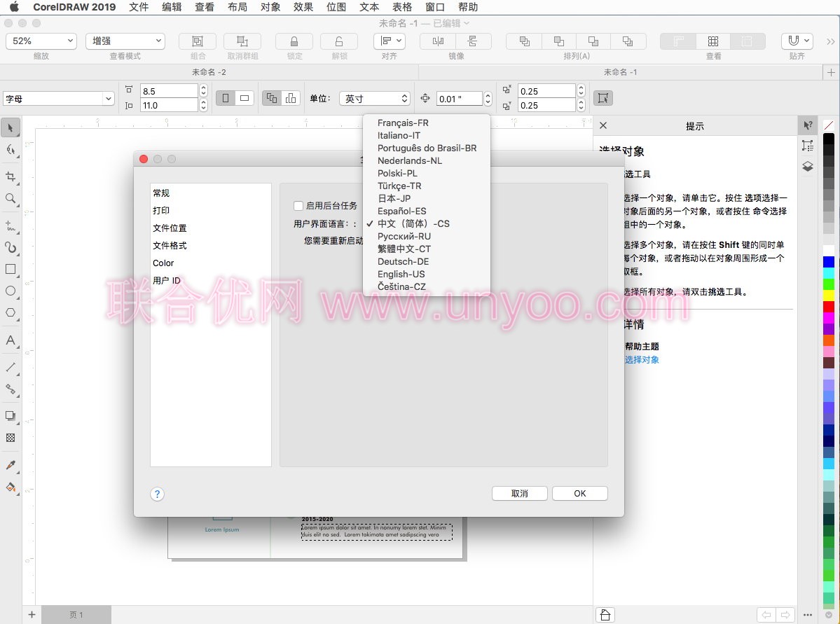Select 文件位置 in preferences category list
The image size is (840, 624).
click(x=170, y=228)
